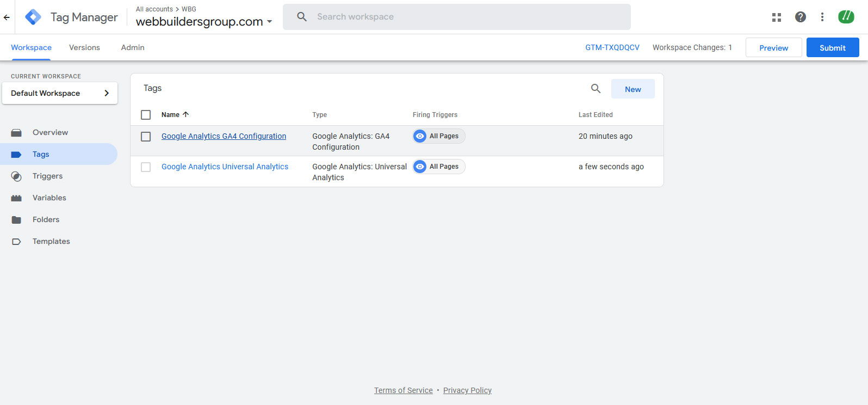Viewport: 868px width, 405px height.
Task: Search tags with the magnifier icon
Action: coord(596,88)
